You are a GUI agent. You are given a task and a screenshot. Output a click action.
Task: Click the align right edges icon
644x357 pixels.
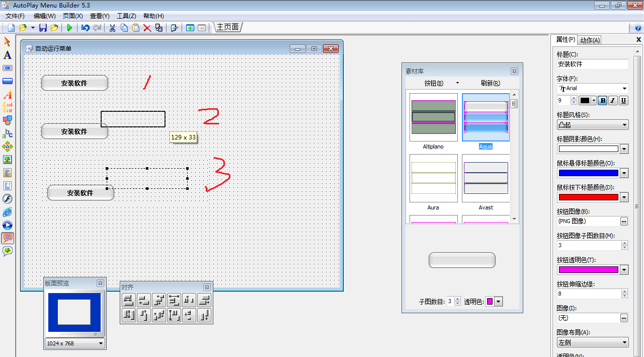pyautogui.click(x=204, y=301)
